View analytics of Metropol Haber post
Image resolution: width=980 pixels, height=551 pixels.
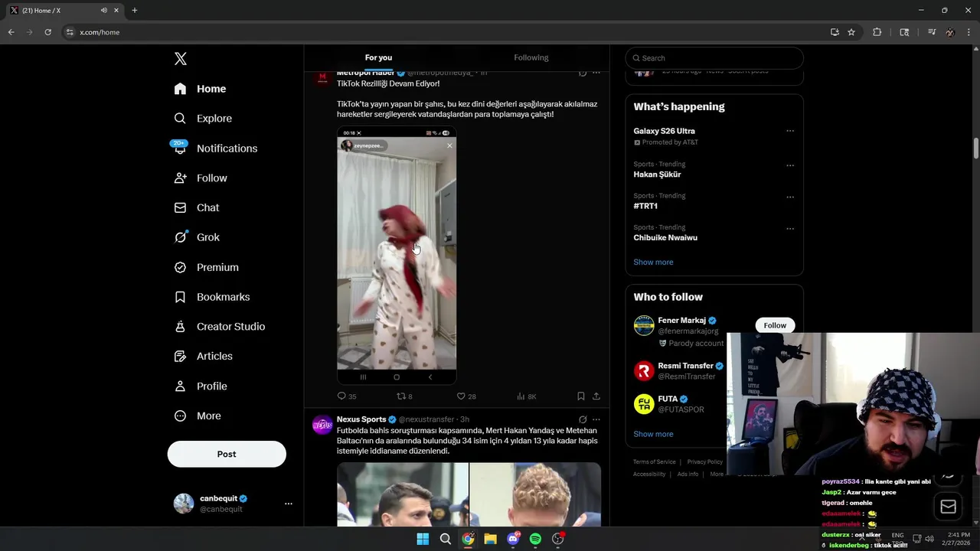click(526, 396)
